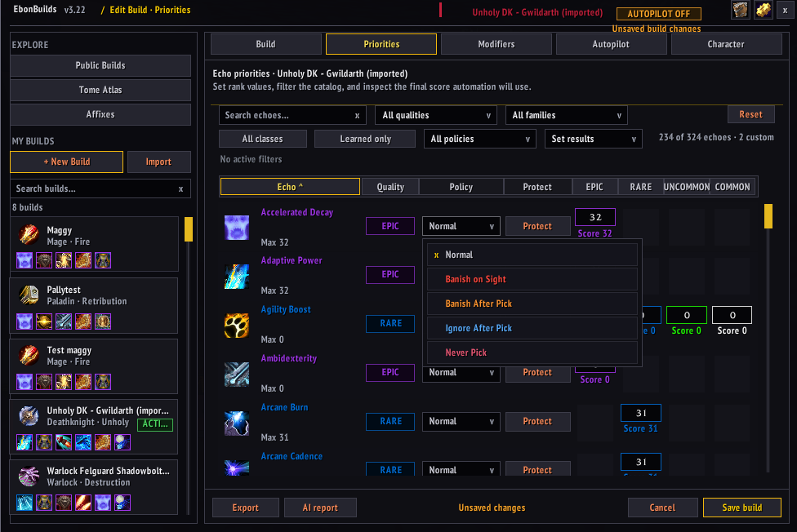The height and width of the screenshot is (532, 797).
Task: Switch to the Character tab
Action: click(726, 44)
